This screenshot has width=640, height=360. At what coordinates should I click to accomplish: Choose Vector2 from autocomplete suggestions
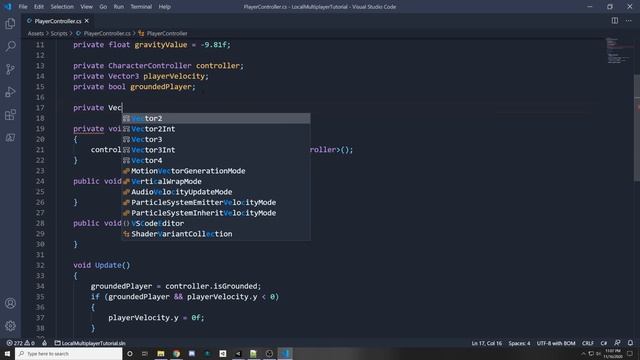216,118
